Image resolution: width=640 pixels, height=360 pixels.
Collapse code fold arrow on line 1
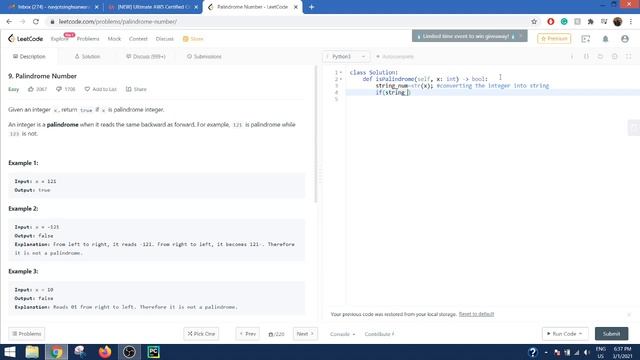[x=341, y=72]
